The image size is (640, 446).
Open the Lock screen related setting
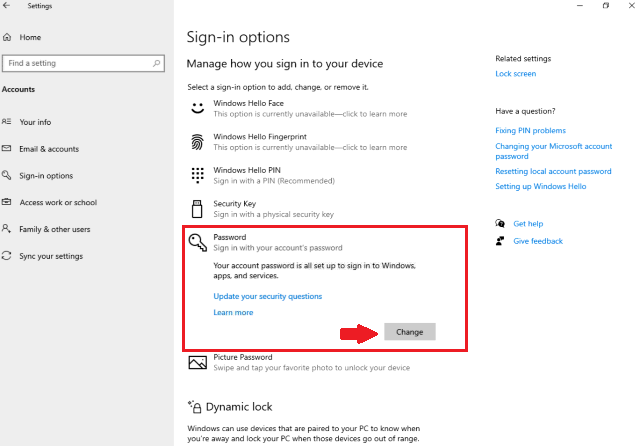[x=515, y=74]
